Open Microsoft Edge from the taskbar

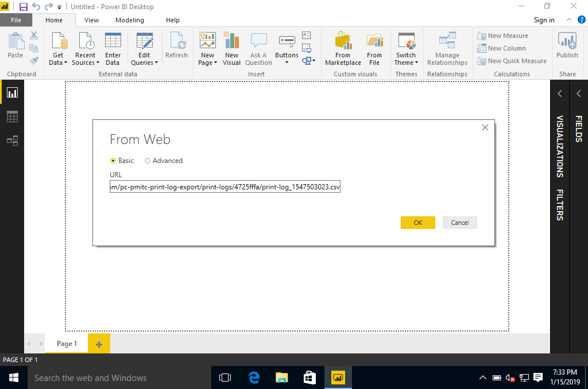point(254,378)
